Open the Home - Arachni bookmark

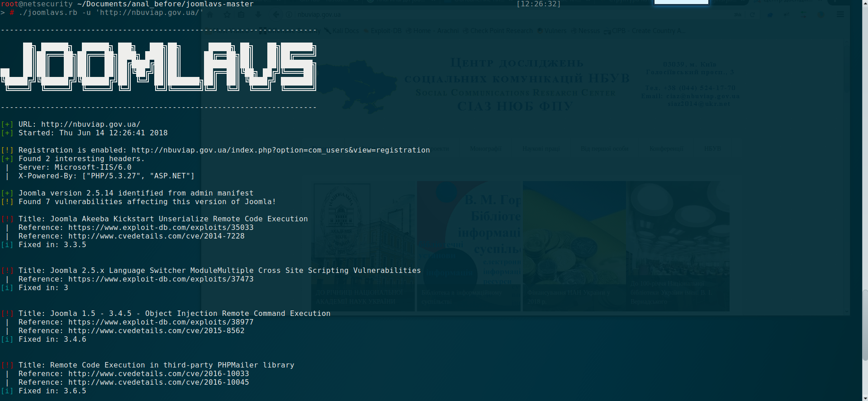tap(432, 31)
